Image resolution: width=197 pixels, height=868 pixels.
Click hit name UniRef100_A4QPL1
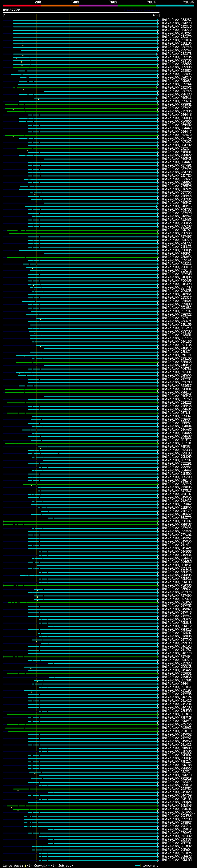[x=177, y=98]
